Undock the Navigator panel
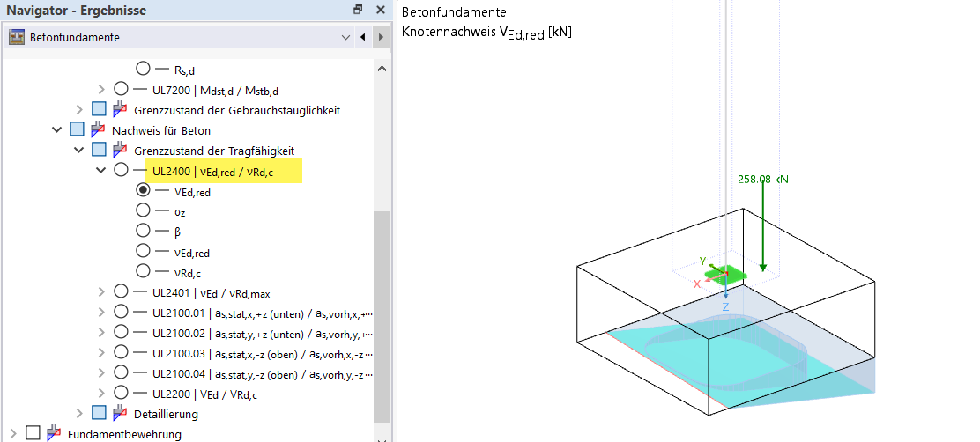This screenshot has width=980, height=442. click(x=358, y=10)
